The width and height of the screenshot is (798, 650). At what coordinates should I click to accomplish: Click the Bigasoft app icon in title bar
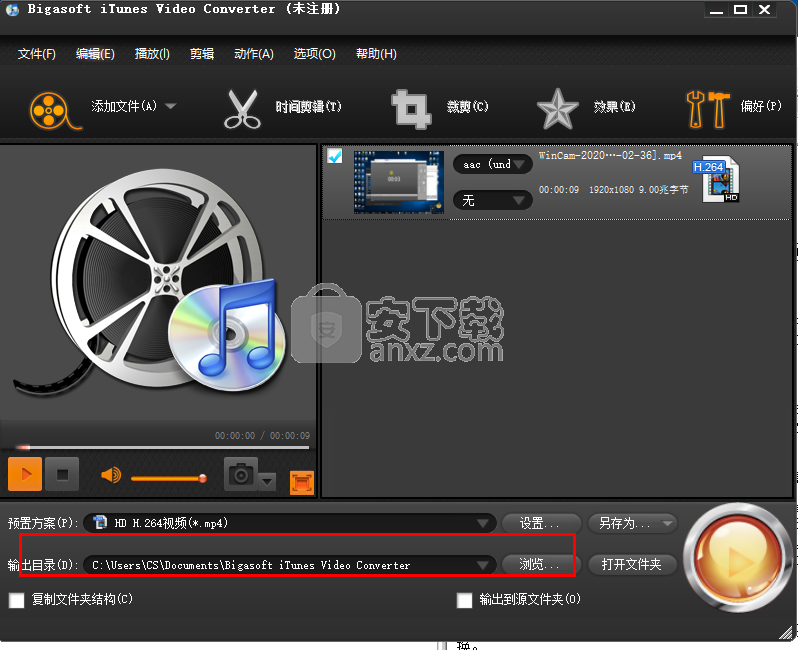13,10
